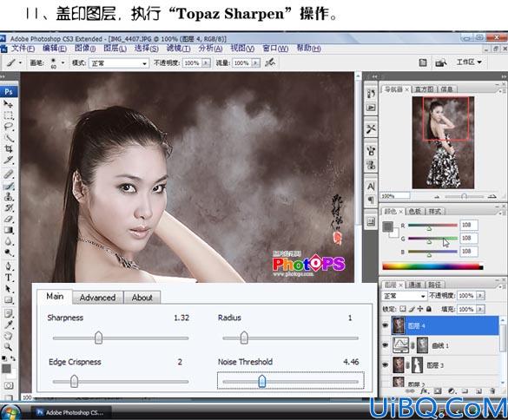Open the About tab
The width and height of the screenshot is (508, 420).
tap(142, 298)
